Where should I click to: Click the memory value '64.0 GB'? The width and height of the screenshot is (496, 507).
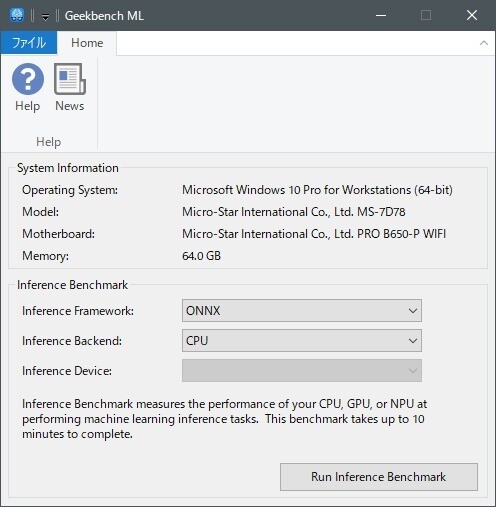pos(201,256)
